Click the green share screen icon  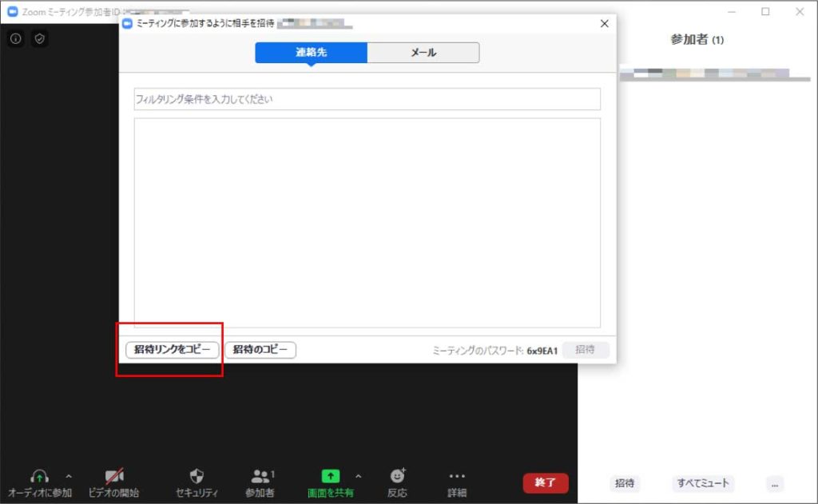tap(330, 477)
